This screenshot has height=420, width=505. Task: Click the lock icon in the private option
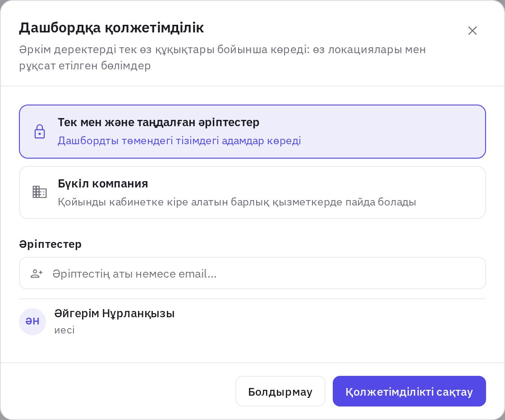(x=40, y=131)
